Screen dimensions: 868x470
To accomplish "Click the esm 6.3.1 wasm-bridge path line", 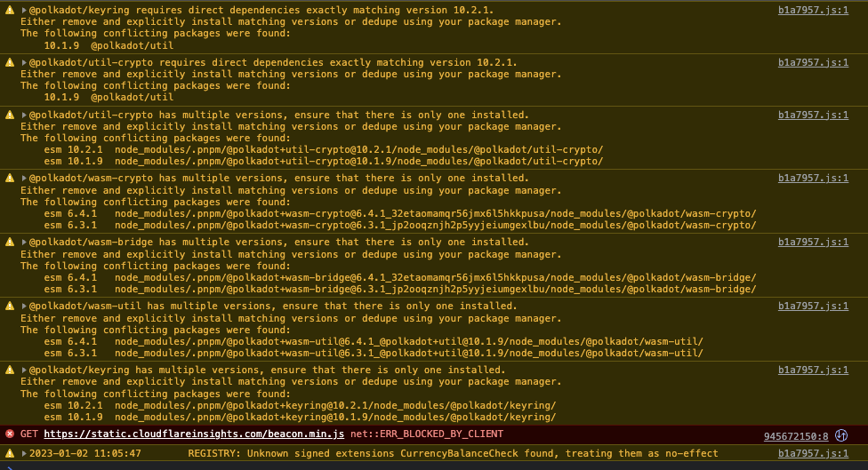I will coord(400,289).
